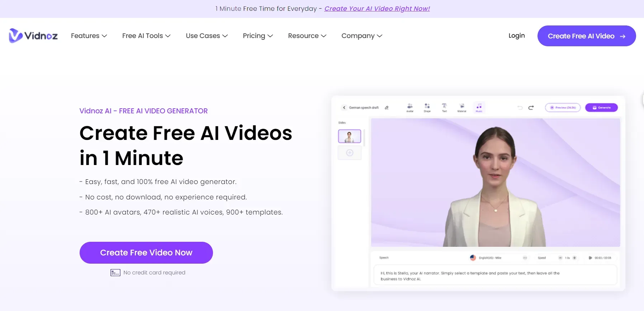Click the credit card icon
Viewport: 644px width, 311px height.
click(x=115, y=273)
